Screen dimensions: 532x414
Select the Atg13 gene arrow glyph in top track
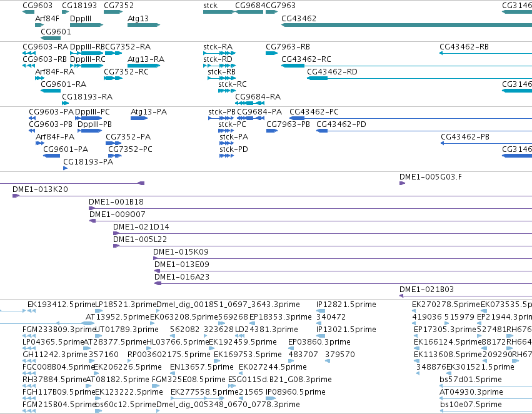click(x=144, y=25)
